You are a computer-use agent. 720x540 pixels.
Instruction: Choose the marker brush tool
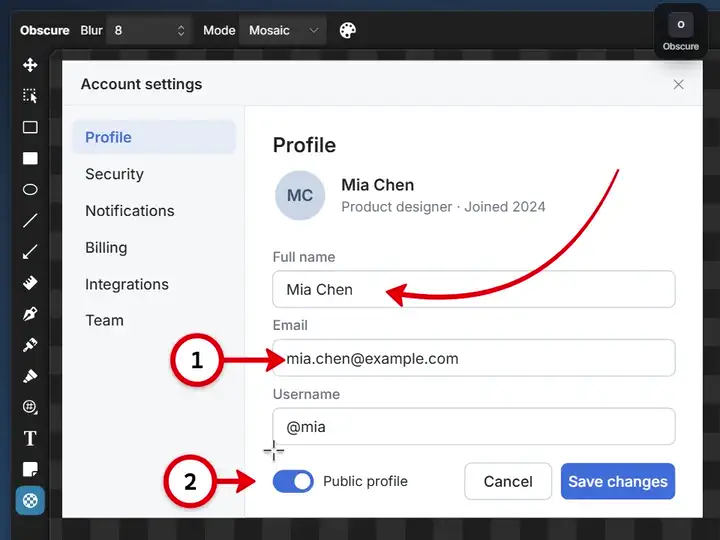[30, 345]
